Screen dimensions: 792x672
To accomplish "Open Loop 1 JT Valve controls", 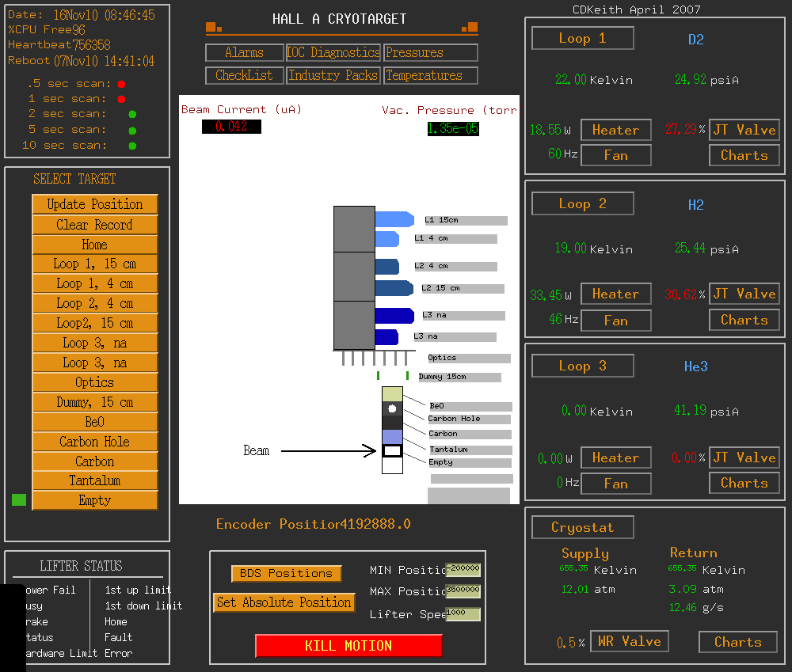I will pos(744,131).
